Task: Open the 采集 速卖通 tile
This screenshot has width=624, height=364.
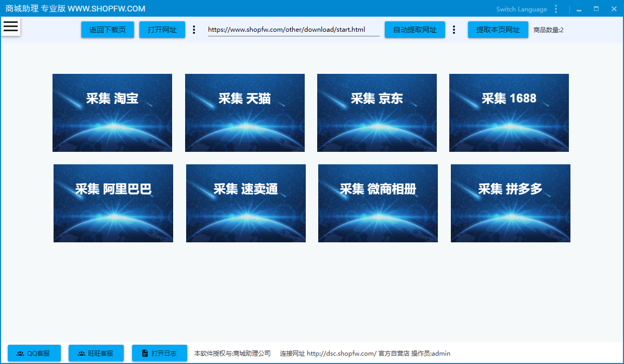Action: pyautogui.click(x=246, y=203)
